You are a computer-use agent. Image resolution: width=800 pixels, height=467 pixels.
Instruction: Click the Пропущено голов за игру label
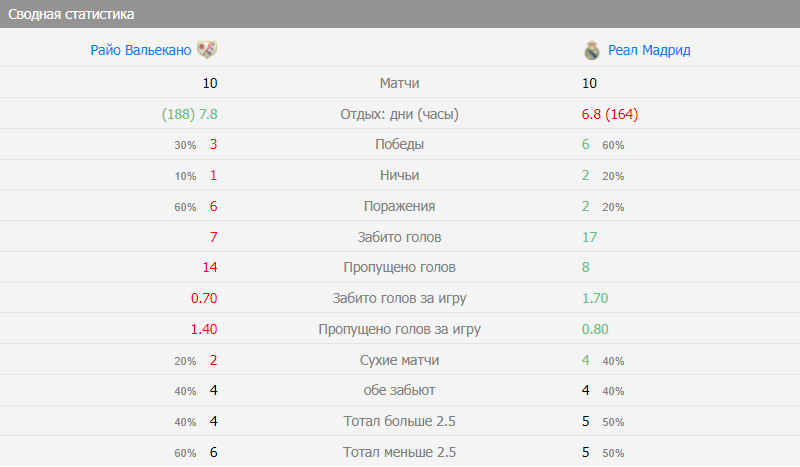pos(400,329)
